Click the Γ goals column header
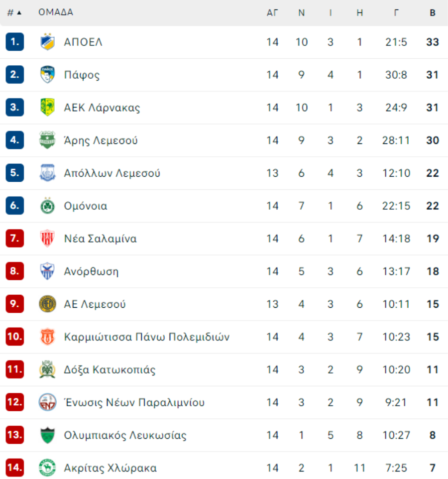The height and width of the screenshot is (479, 448). pyautogui.click(x=396, y=12)
